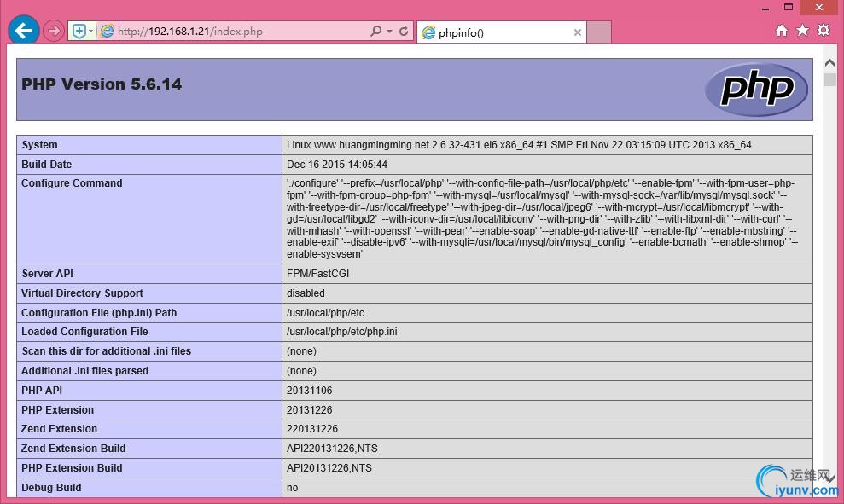The image size is (844, 504).
Task: Click the Configure Command label
Action: (72, 183)
